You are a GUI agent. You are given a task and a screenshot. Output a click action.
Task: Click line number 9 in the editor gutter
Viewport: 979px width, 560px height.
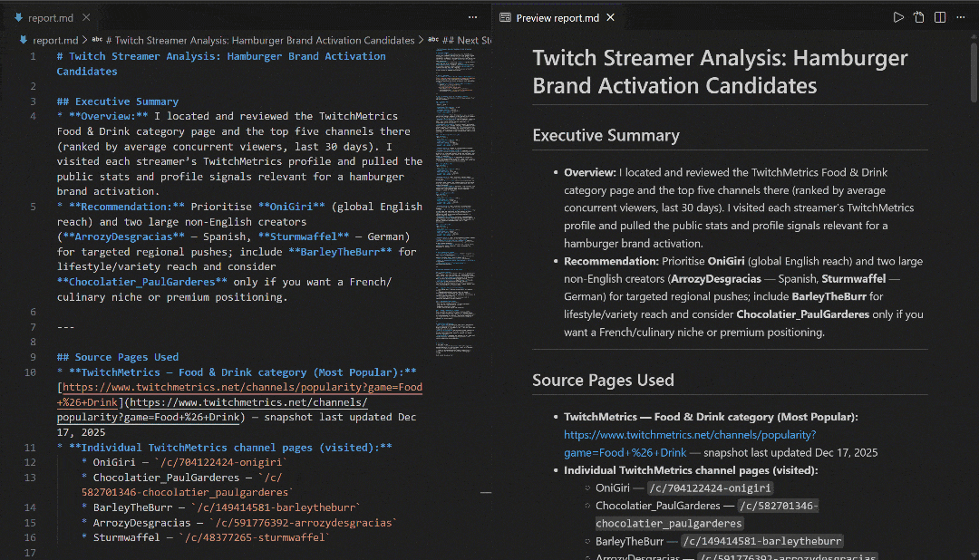point(33,357)
